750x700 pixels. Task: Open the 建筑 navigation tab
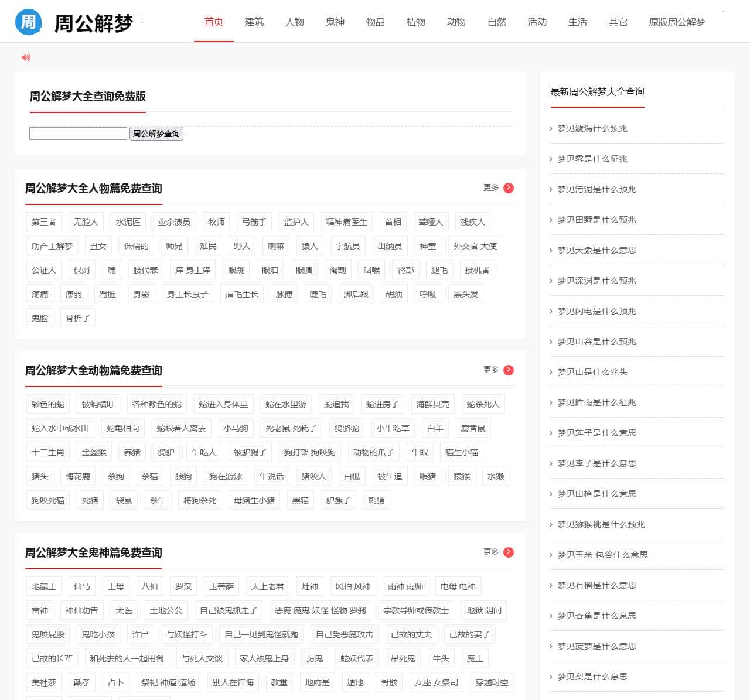254,22
